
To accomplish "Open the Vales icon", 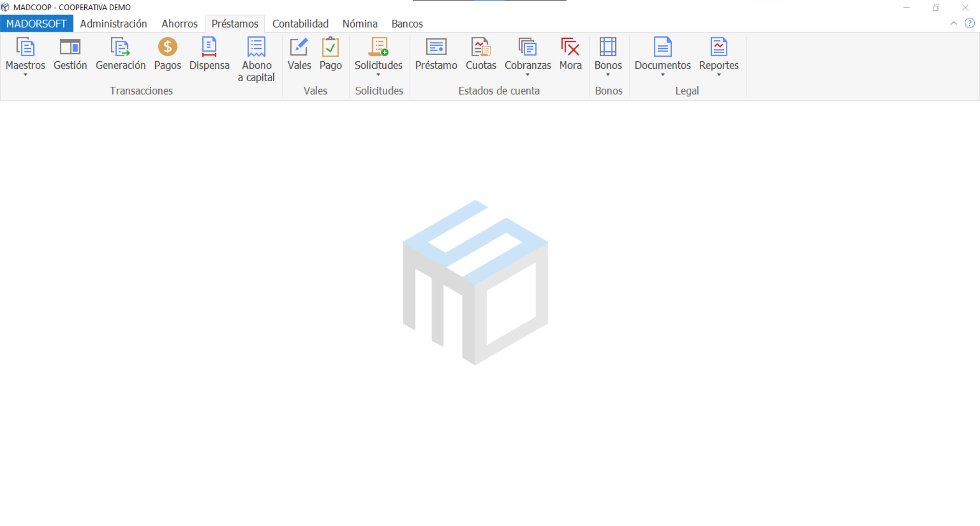I will click(299, 54).
